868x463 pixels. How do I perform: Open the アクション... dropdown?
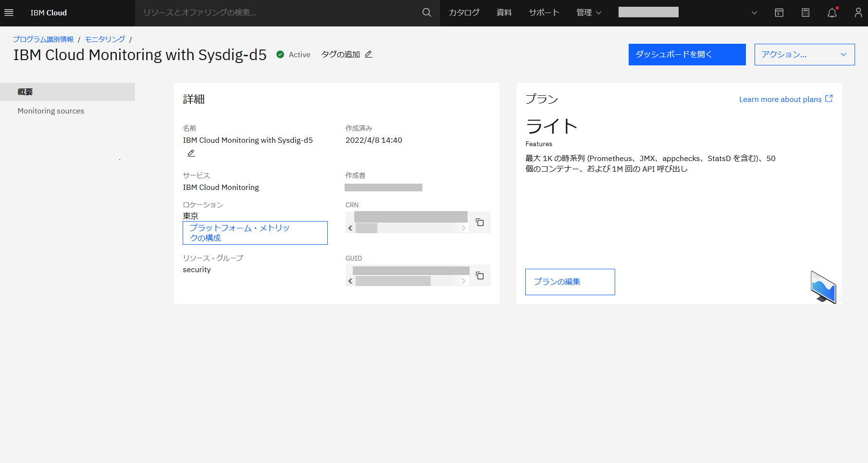point(805,54)
